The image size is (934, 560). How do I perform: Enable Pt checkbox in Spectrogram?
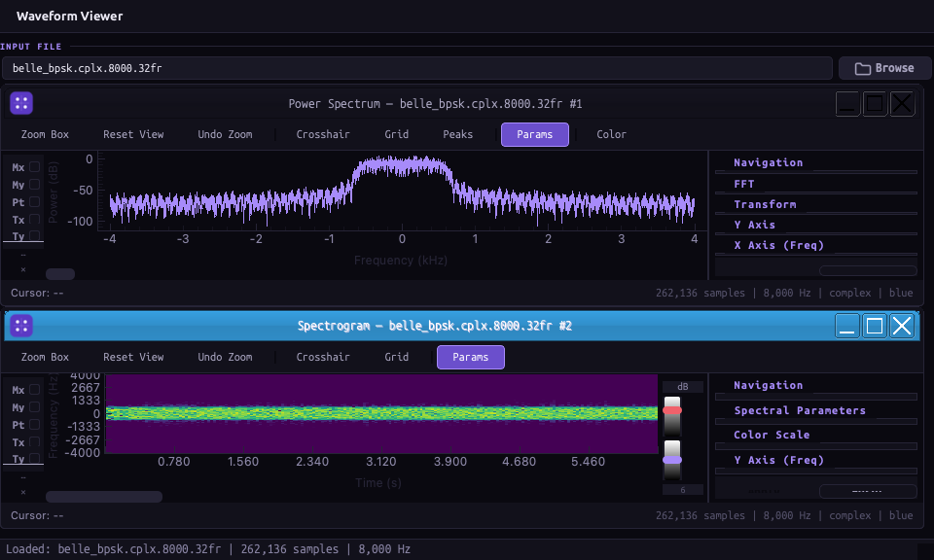(35, 424)
